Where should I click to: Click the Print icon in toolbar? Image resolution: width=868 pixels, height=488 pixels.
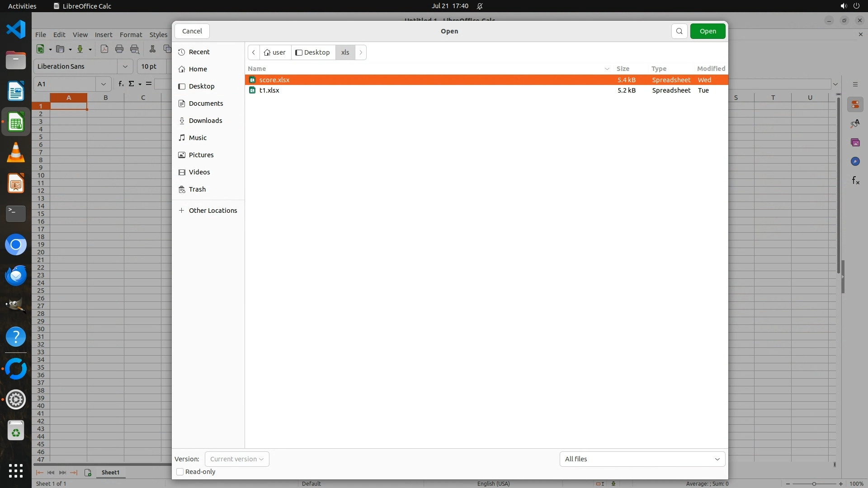coord(119,49)
